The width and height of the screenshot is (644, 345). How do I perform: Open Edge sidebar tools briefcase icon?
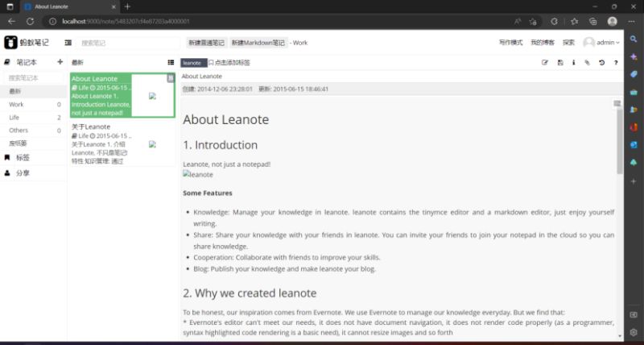634,92
